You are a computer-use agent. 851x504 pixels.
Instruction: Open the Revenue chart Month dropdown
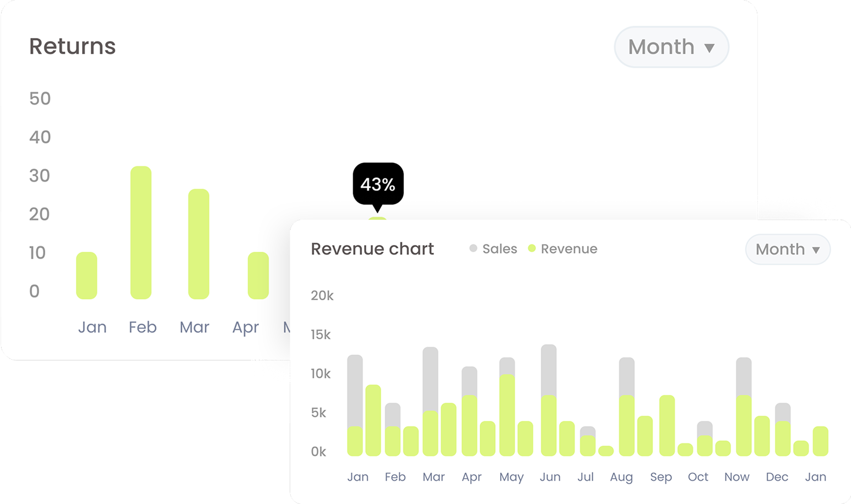click(x=787, y=250)
